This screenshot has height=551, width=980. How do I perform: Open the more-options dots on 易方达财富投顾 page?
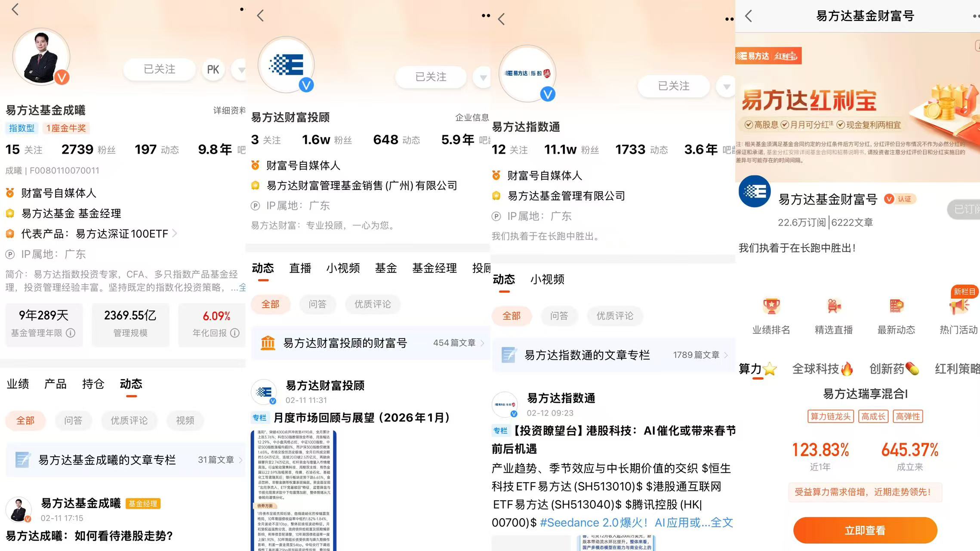click(x=486, y=15)
